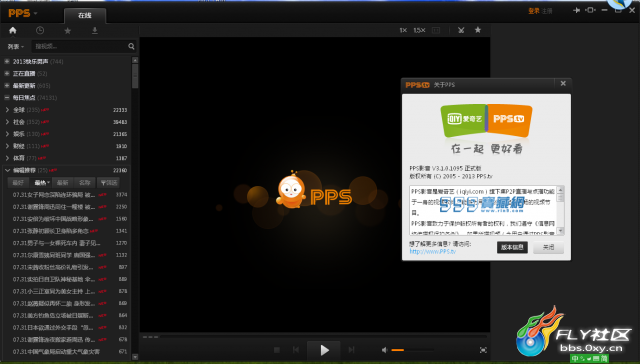Sort the list by 最新
Screen dimensions: 640x364
[x=62, y=182]
